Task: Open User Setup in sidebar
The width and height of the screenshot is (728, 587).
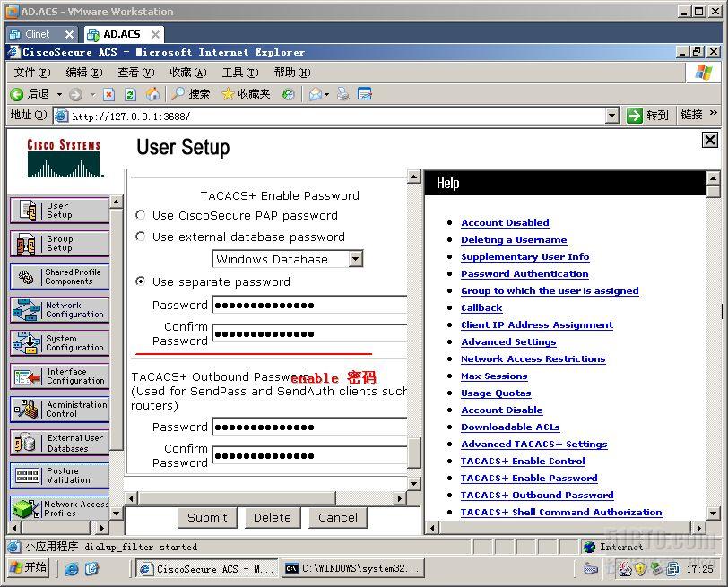Action: pos(59,211)
